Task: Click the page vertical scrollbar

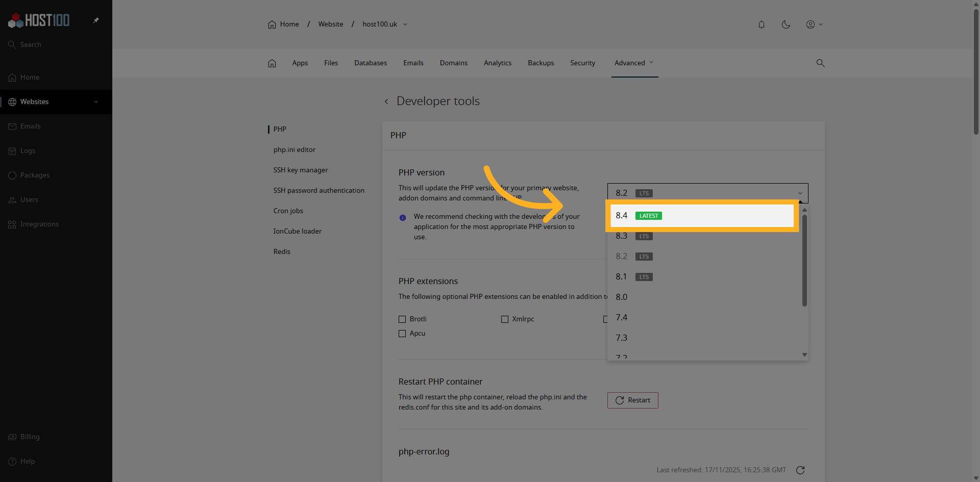Action: point(976,71)
